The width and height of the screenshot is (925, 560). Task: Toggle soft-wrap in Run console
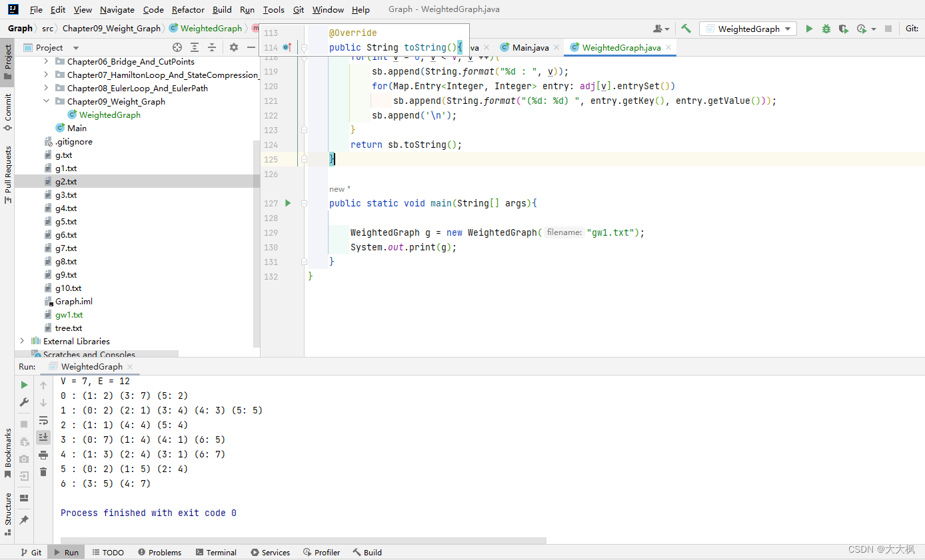(x=43, y=420)
